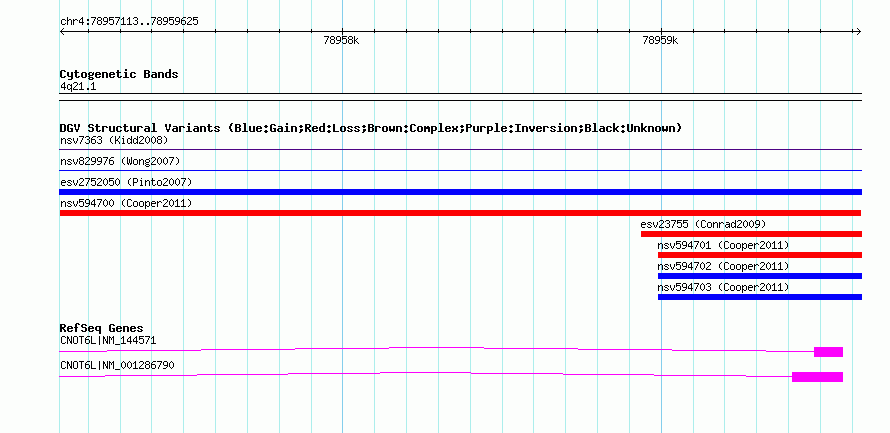Open the CNOT6L|NM_144571 gene label
This screenshot has height=433, width=890.
click(x=108, y=340)
